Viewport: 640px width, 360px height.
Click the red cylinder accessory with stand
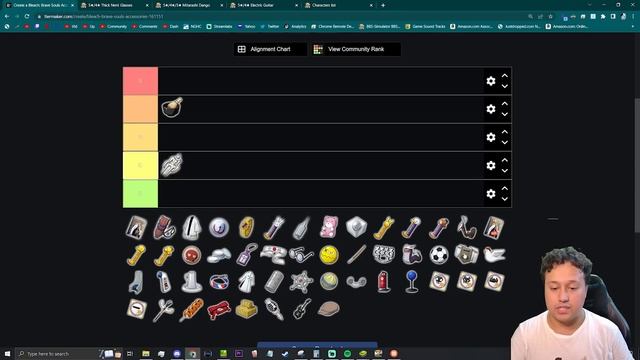click(384, 282)
